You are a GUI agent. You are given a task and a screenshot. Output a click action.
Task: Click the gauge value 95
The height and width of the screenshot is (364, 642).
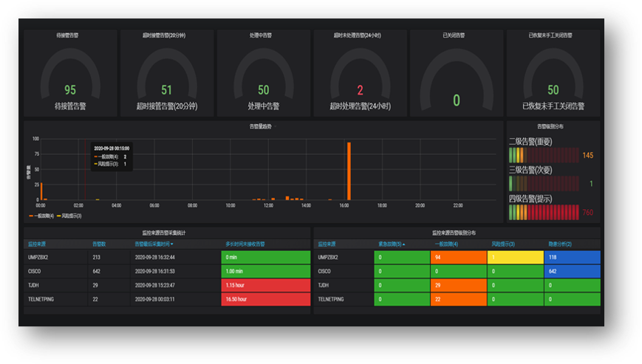click(x=70, y=90)
